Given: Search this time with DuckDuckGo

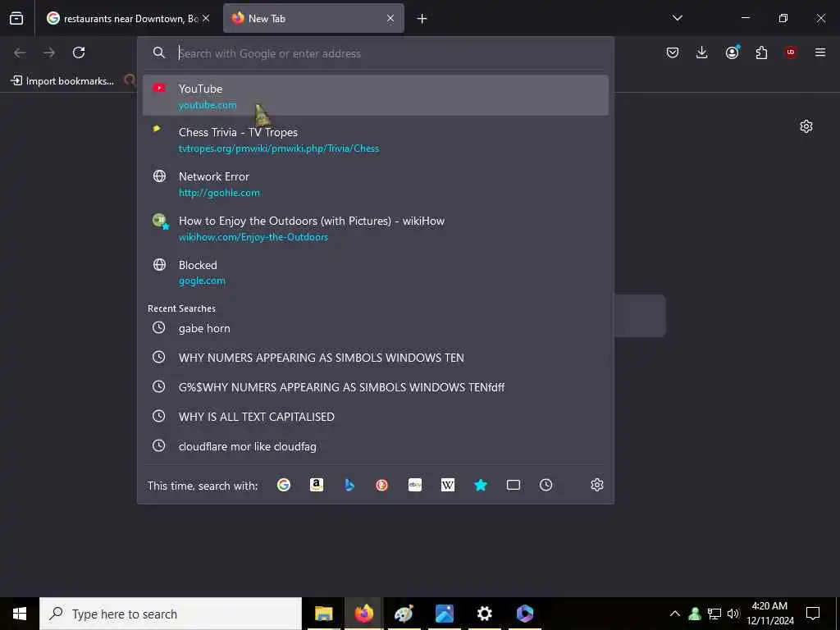Looking at the screenshot, I should 382,485.
